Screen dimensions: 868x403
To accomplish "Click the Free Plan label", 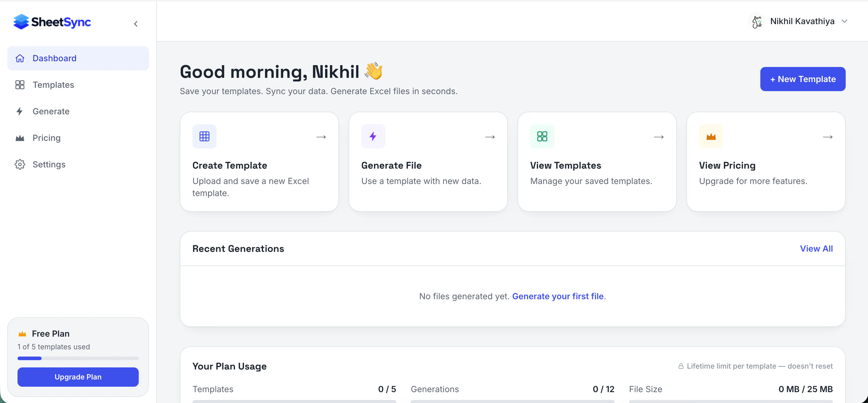I will tap(51, 334).
